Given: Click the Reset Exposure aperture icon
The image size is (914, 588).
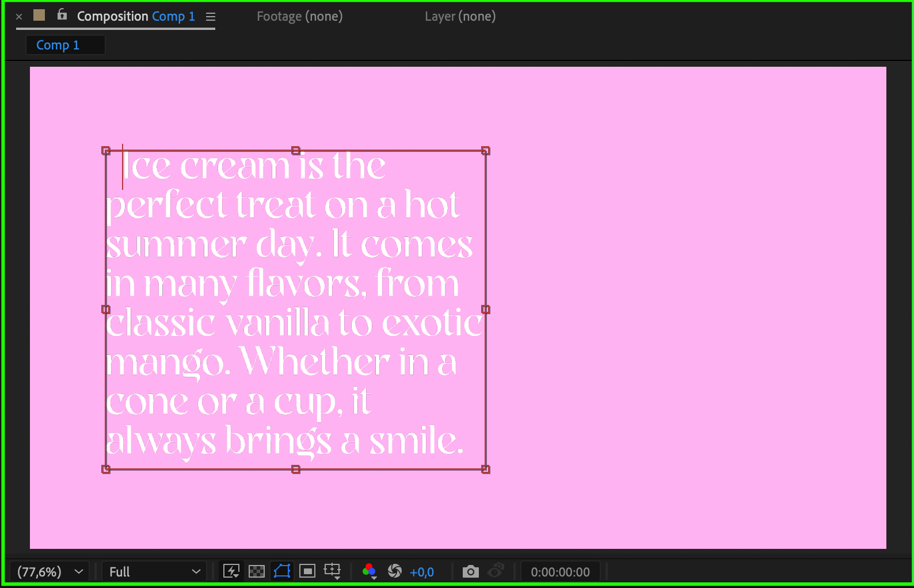Looking at the screenshot, I should [x=395, y=571].
